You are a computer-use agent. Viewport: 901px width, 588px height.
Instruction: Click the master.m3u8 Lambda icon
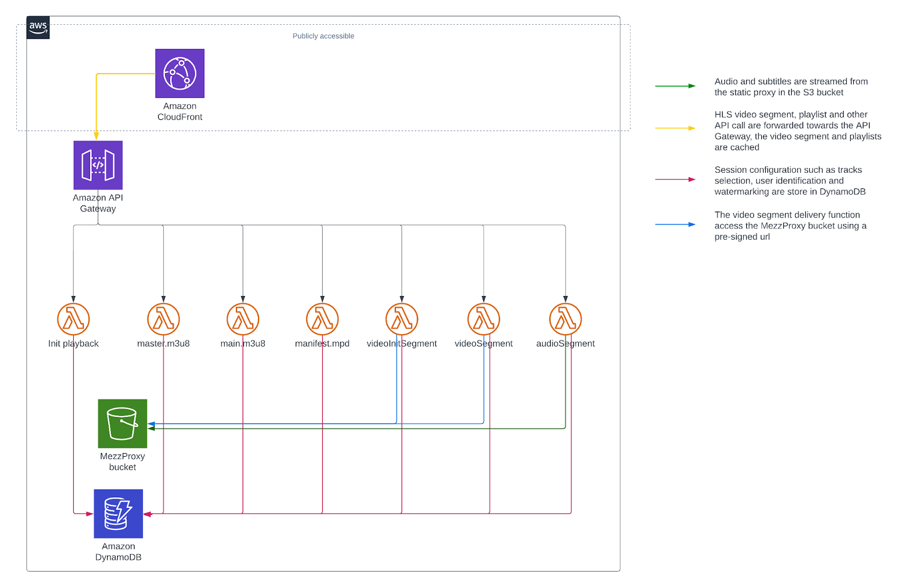[x=163, y=319]
